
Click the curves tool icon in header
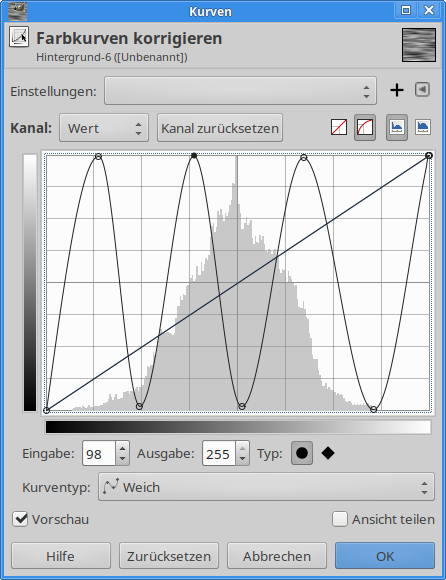tap(19, 37)
